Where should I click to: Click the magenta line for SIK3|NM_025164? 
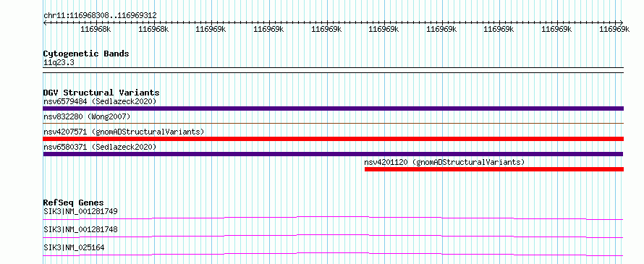333,254
